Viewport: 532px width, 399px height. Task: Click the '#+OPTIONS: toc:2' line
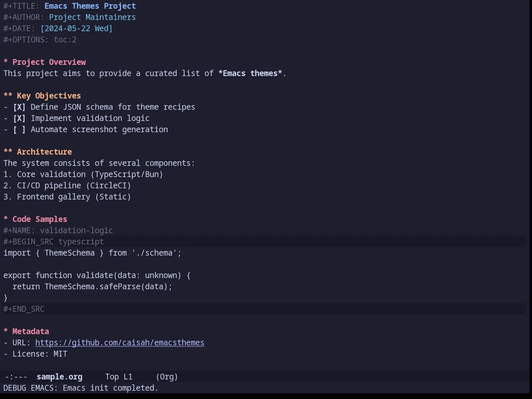40,39
